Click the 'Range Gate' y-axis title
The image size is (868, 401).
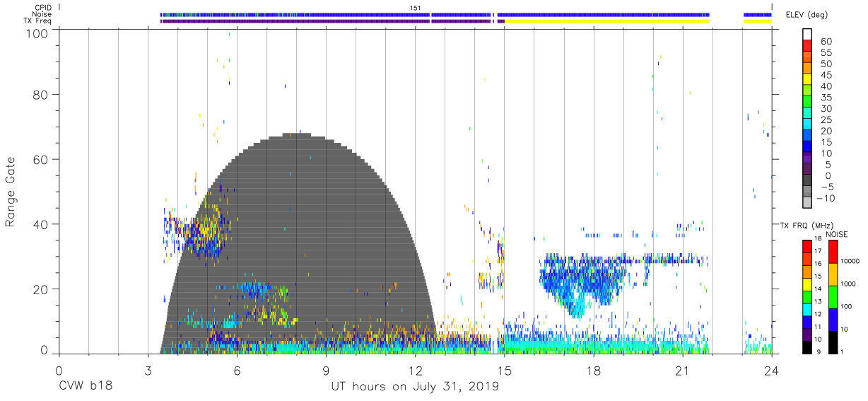11,192
